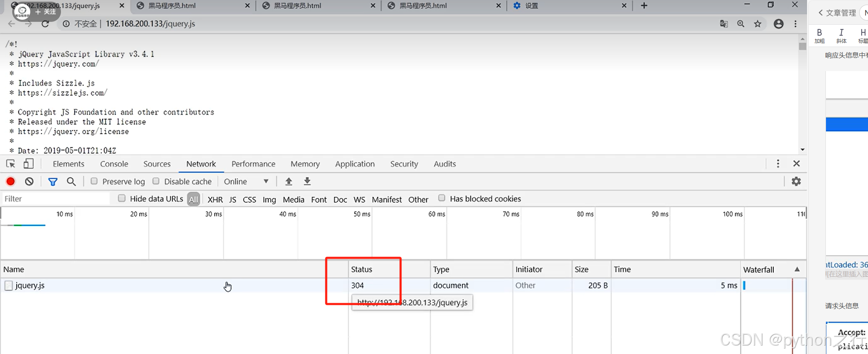Screen dimensions: 868x354
Task: Sort requests by Size column
Action: (x=591, y=269)
